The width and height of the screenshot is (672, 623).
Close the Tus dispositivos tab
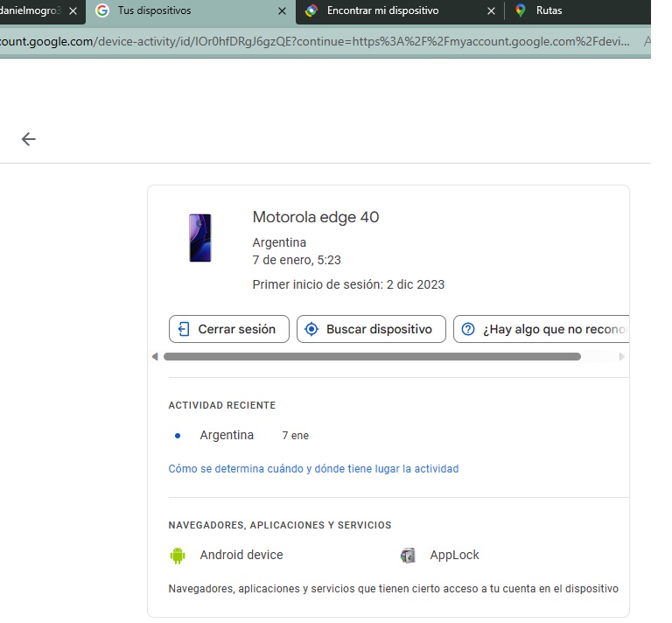click(282, 11)
